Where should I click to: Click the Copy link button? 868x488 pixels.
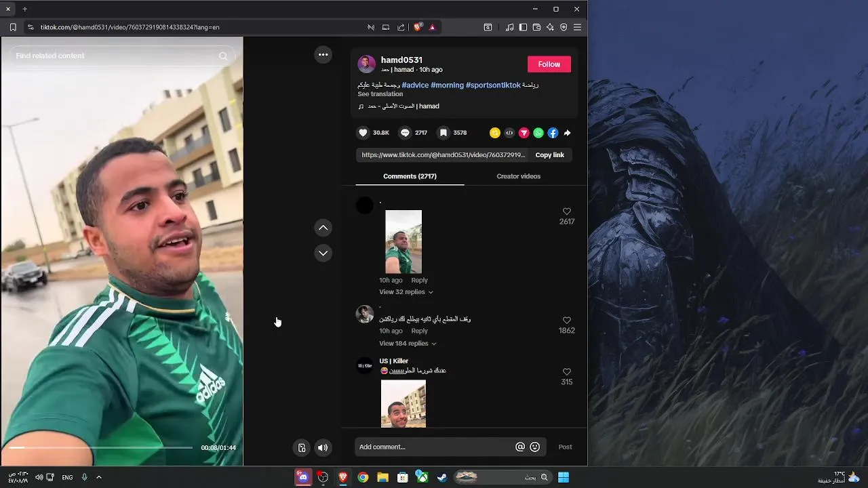(550, 155)
